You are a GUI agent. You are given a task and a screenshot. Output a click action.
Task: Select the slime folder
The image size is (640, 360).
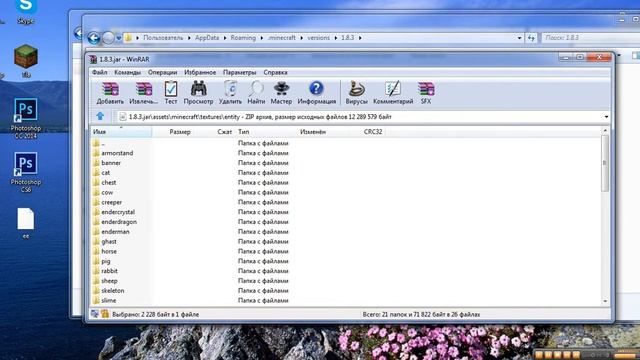tap(109, 300)
